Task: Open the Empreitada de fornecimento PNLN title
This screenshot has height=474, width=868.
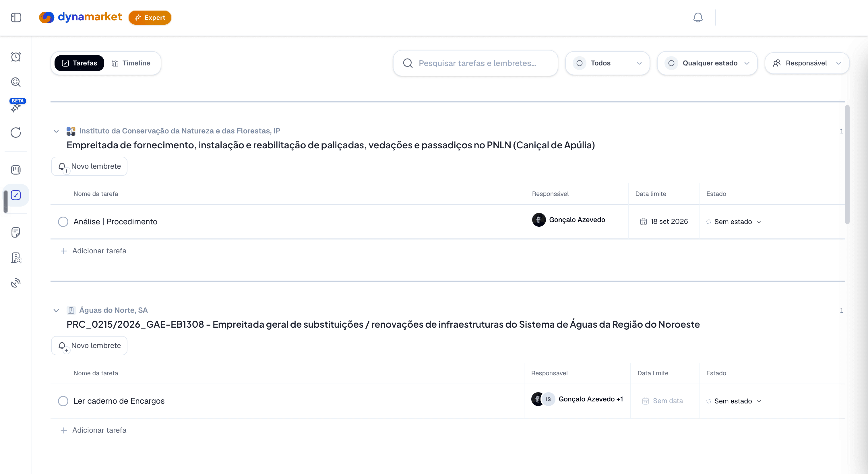Action: 331,145
